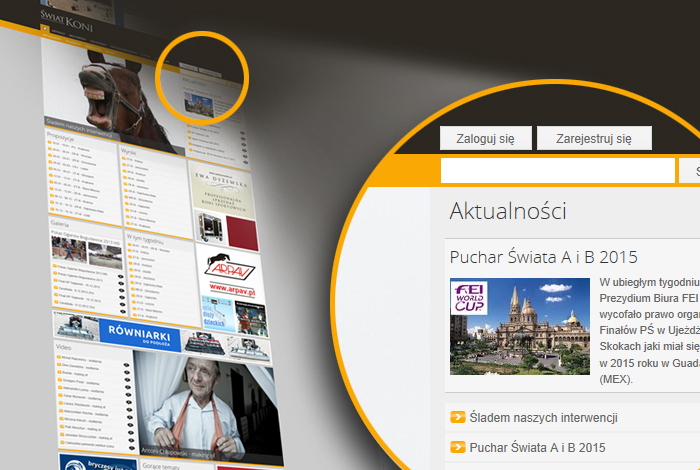Click the Zaloguj się button
Viewport: 700px width, 470px height.
pyautogui.click(x=485, y=138)
